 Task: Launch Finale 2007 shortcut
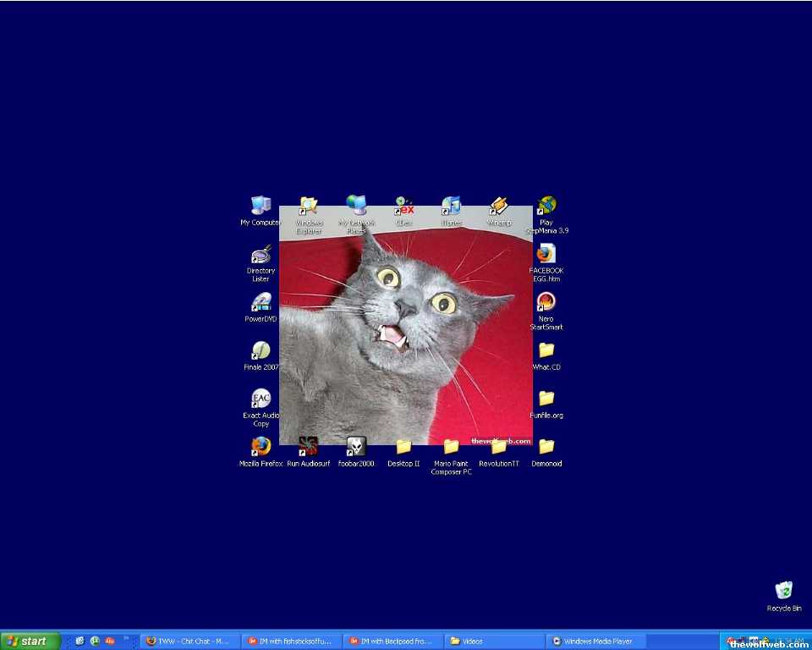click(x=261, y=350)
